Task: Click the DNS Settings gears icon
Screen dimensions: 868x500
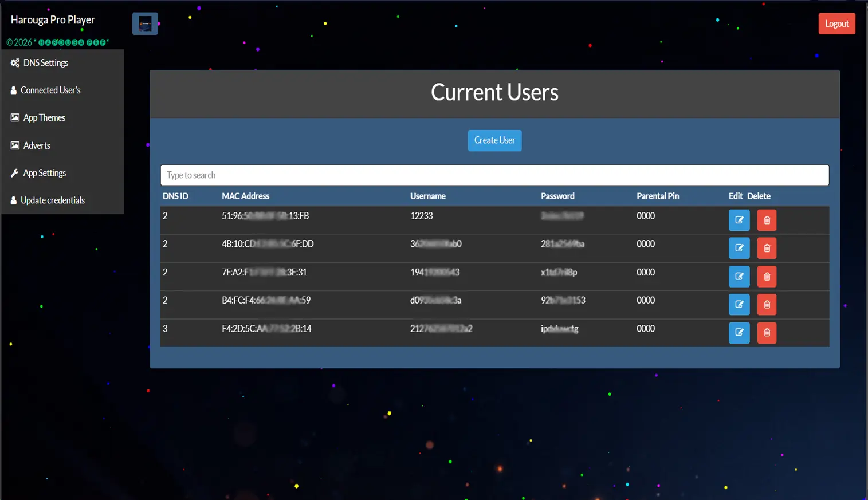Action: pyautogui.click(x=15, y=63)
